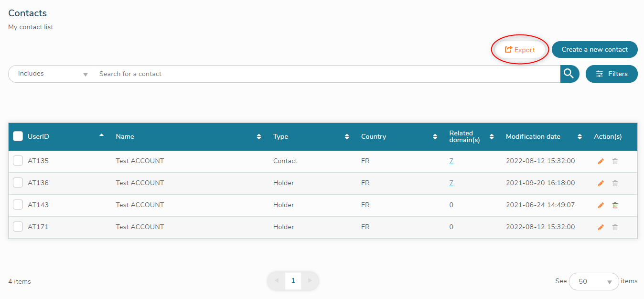Open related domains link for AT135

(x=451, y=161)
